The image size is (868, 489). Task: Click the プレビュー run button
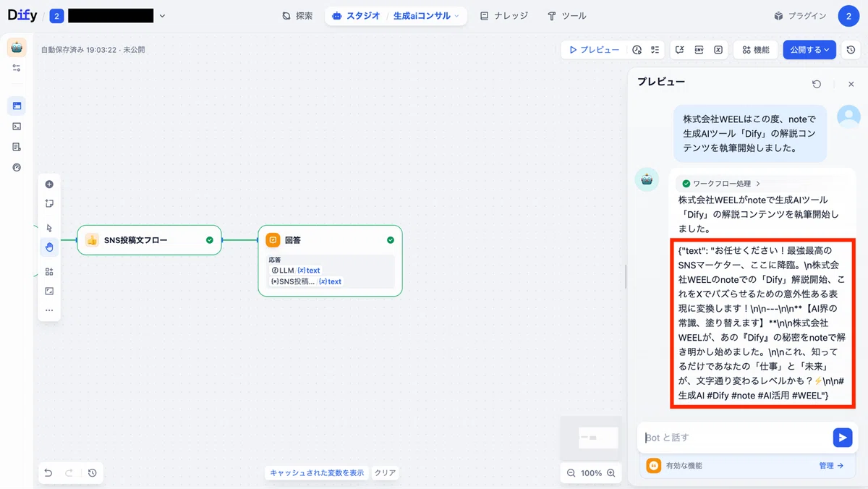point(594,50)
